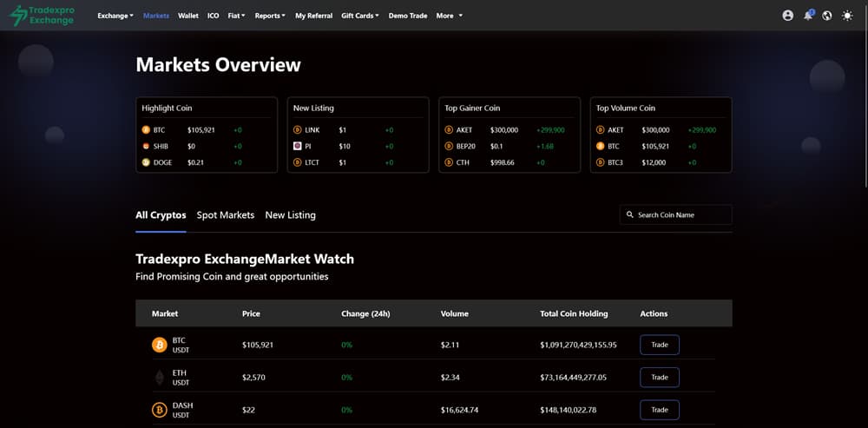Image resolution: width=868 pixels, height=428 pixels.
Task: Click the CTH coin icon in Top Gainer
Action: coord(449,162)
